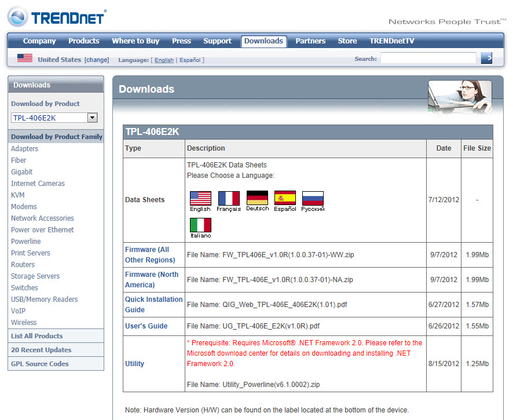This screenshot has width=513, height=420.
Task: Open TRENDnetTV from the navigation bar
Action: click(x=391, y=41)
